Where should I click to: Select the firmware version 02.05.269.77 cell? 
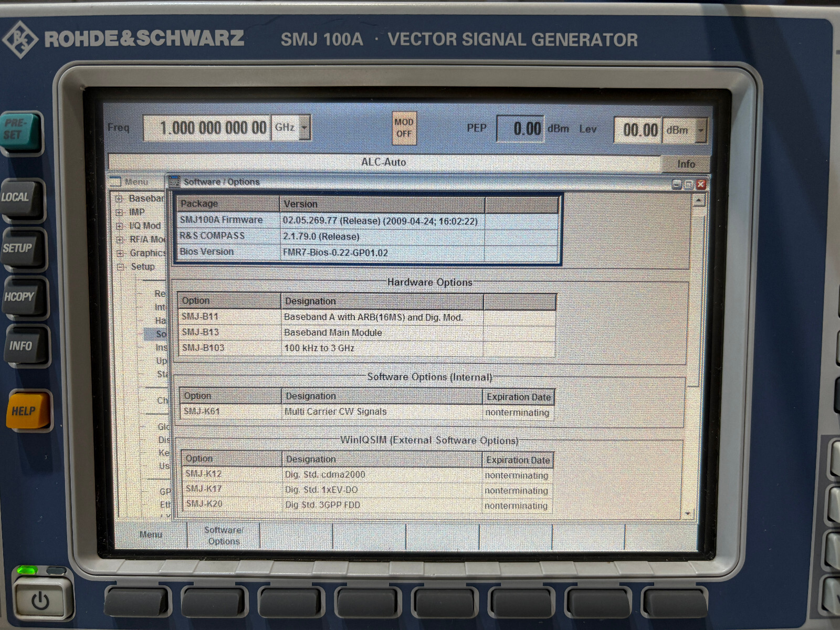click(382, 221)
